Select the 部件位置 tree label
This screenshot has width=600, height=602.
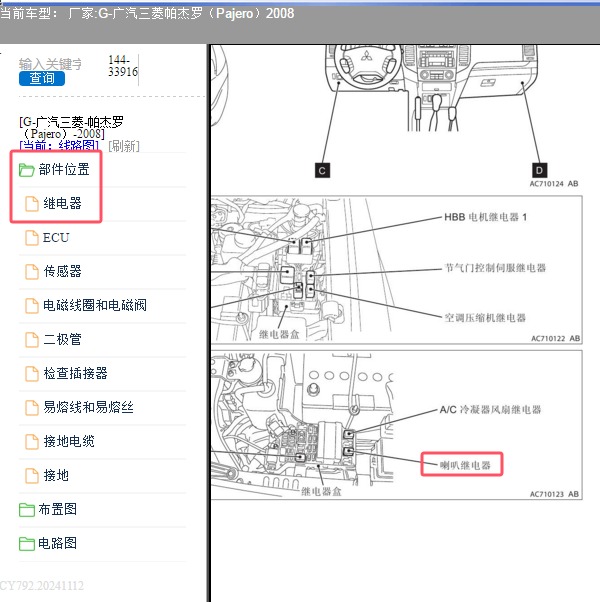(64, 169)
